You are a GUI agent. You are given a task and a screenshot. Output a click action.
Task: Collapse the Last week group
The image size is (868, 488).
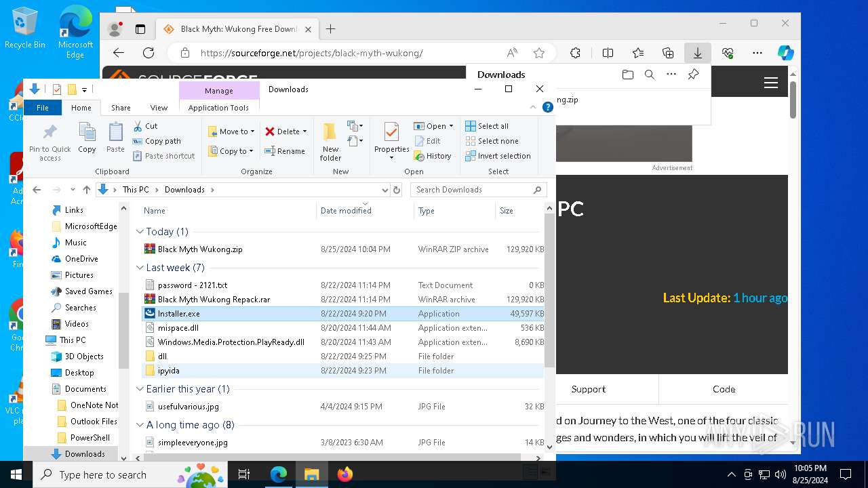point(140,268)
